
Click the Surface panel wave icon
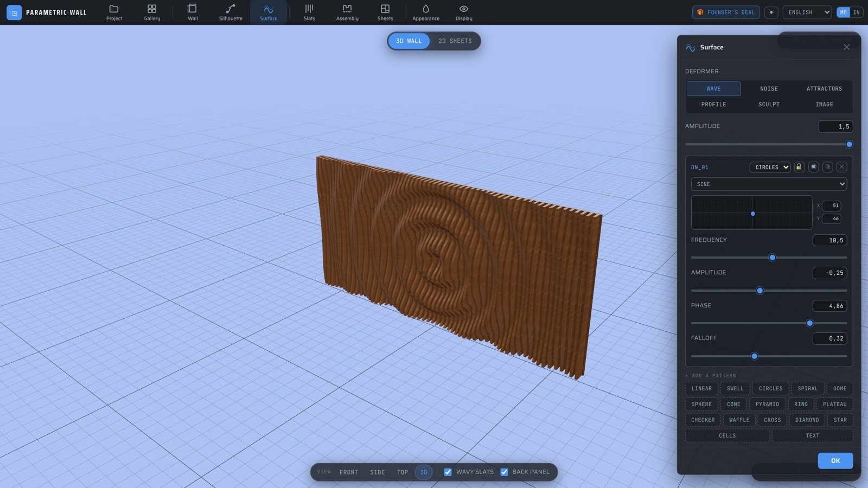[690, 48]
